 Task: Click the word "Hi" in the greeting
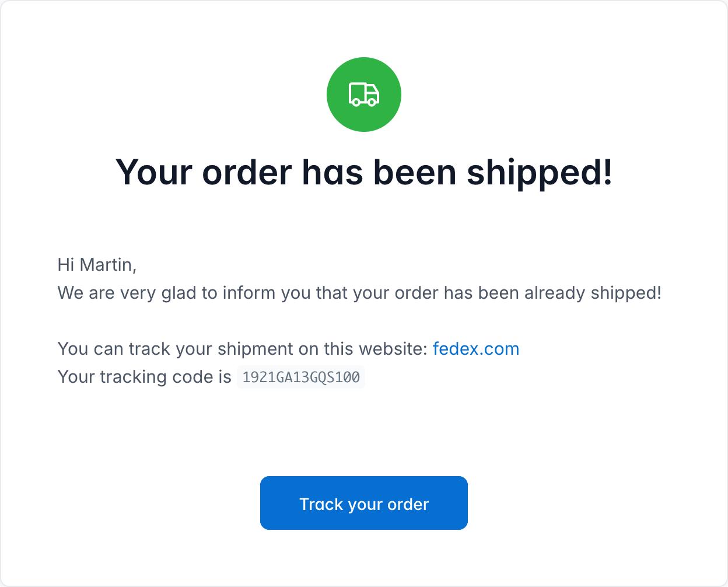pyautogui.click(x=66, y=265)
